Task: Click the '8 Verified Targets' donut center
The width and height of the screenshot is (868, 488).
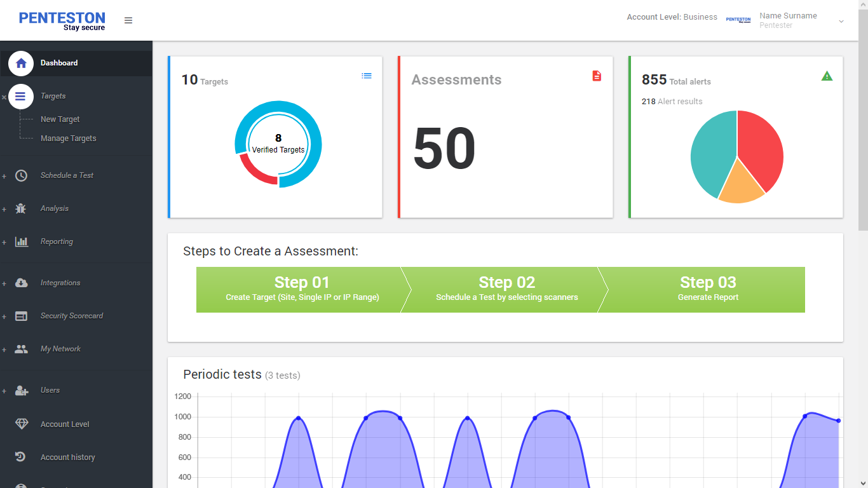Action: tap(278, 143)
